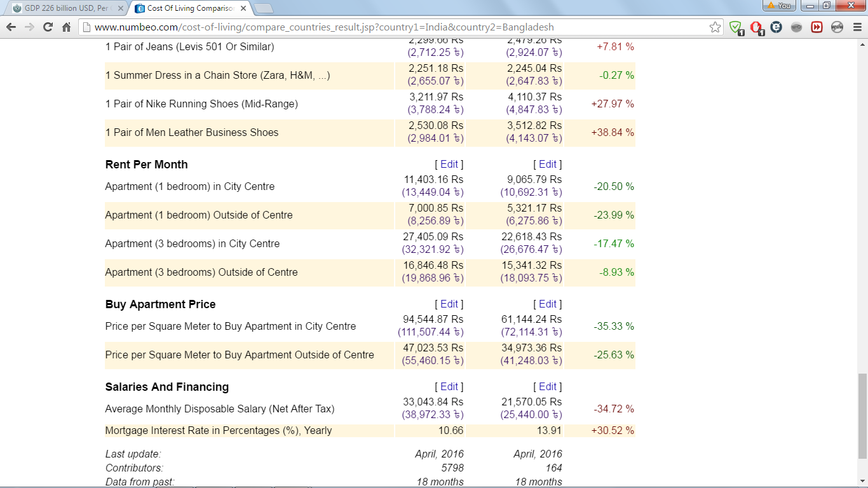
Task: Click the 164 contributors count
Action: point(553,468)
